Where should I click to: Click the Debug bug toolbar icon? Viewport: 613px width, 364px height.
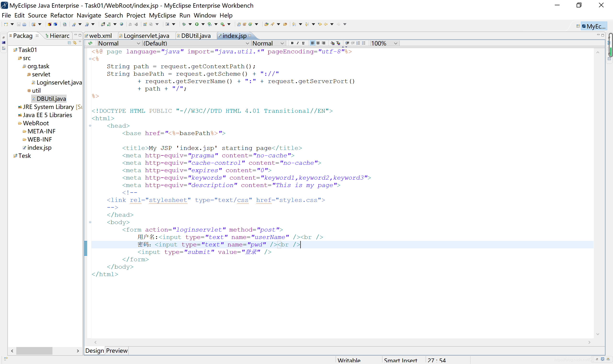click(x=184, y=24)
